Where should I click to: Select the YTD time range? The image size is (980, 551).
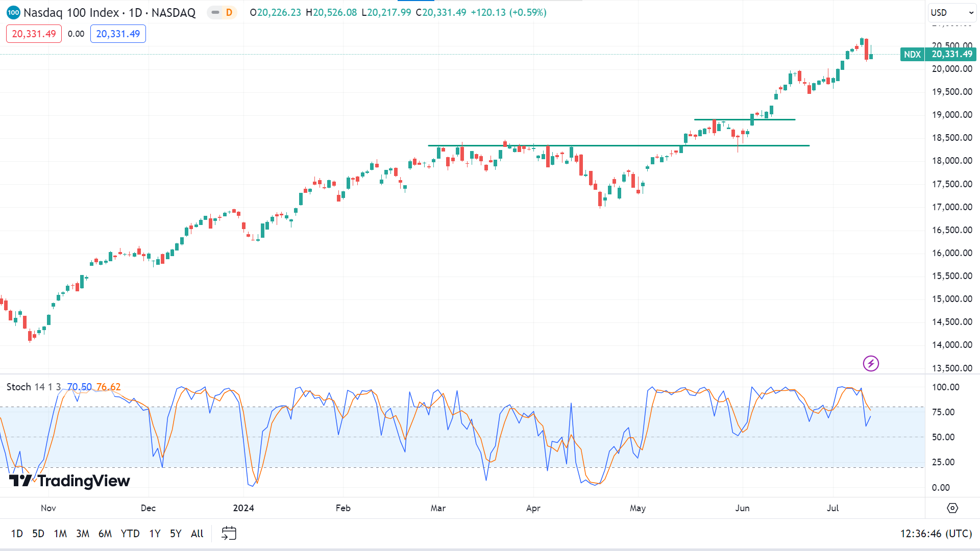coord(130,534)
